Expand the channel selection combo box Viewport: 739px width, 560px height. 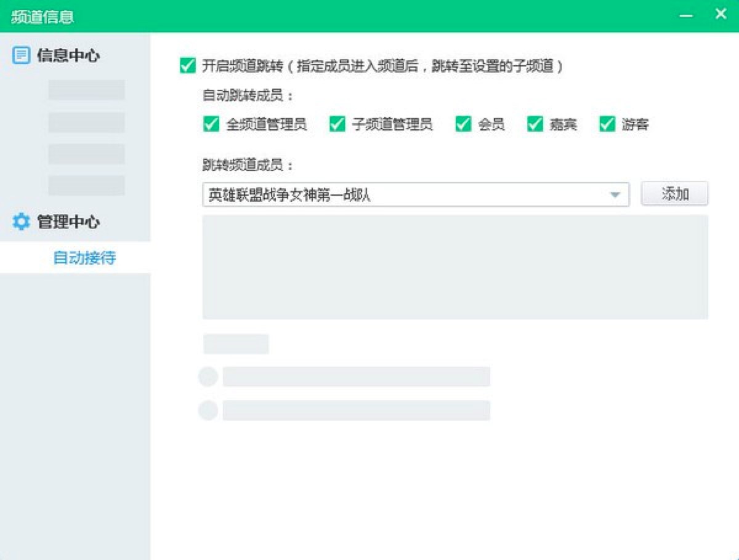(416, 194)
